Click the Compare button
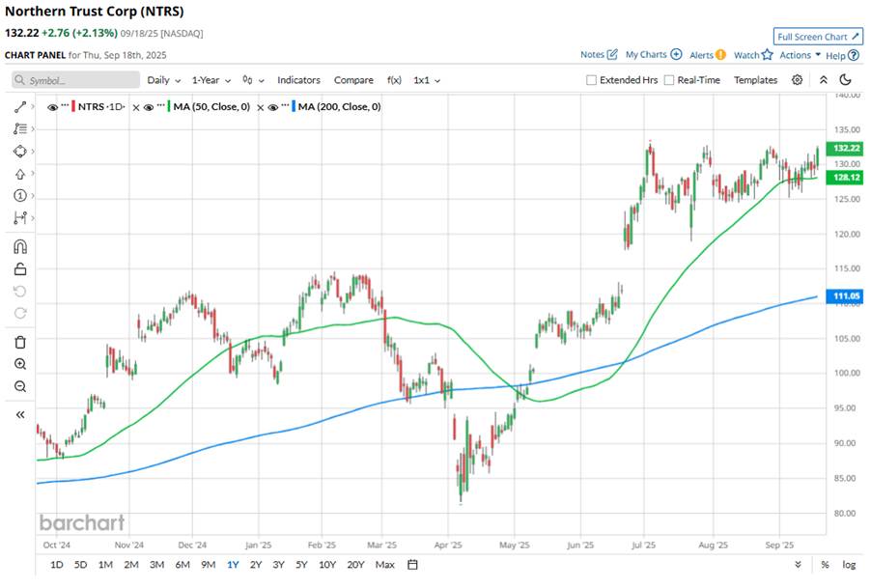The width and height of the screenshot is (871, 588). click(x=353, y=80)
